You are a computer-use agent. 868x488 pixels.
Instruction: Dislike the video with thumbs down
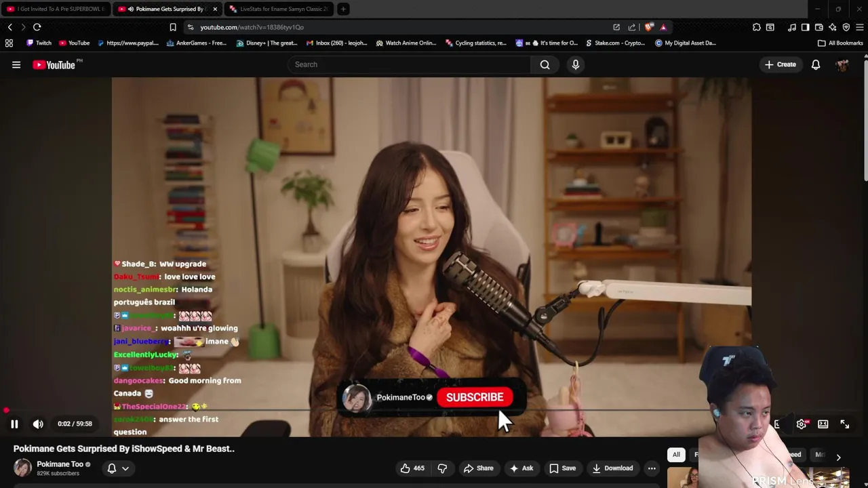[442, 468]
